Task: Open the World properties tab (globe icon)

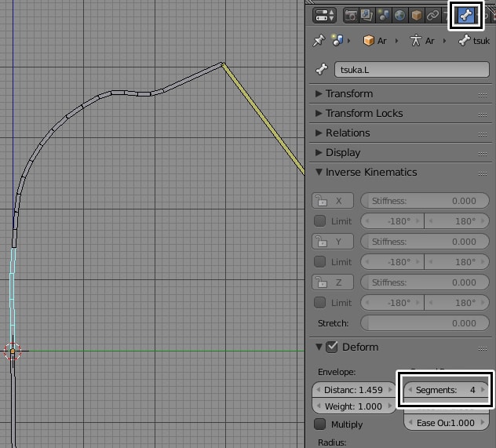Action: (399, 15)
